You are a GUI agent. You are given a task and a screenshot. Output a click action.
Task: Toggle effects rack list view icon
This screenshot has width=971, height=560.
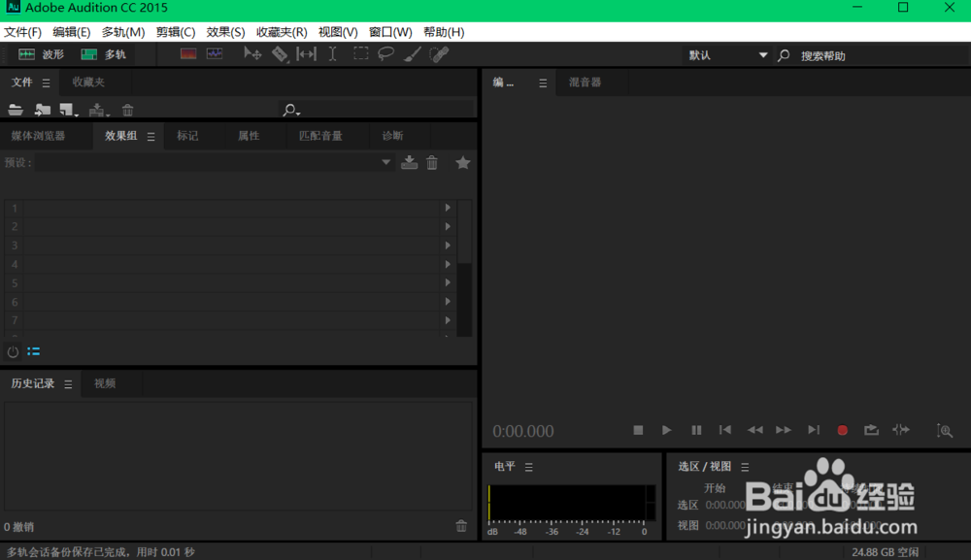coord(33,351)
